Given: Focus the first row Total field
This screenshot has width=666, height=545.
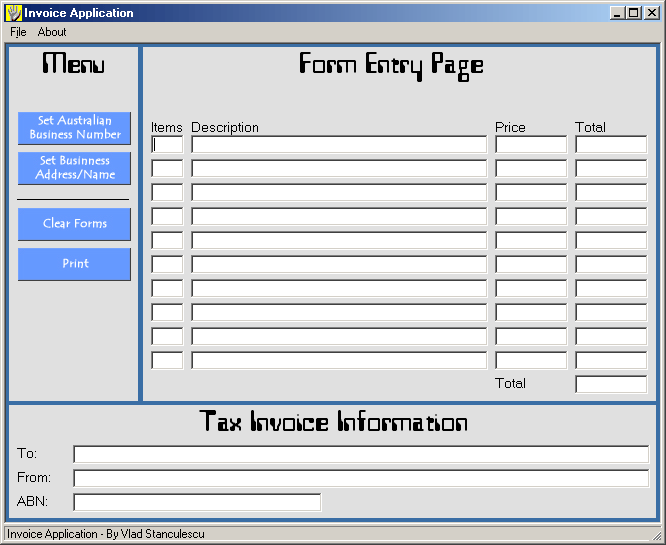Looking at the screenshot, I should click(x=611, y=144).
